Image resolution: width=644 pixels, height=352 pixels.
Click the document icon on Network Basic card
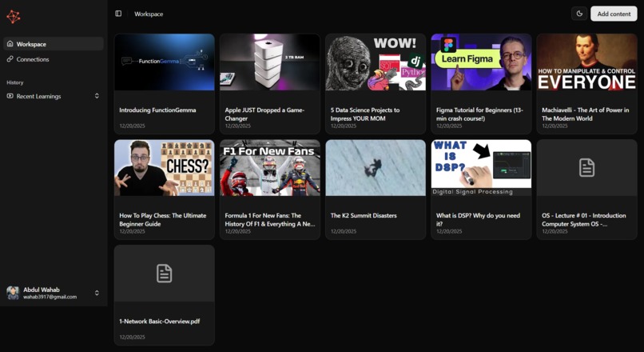[x=165, y=274]
